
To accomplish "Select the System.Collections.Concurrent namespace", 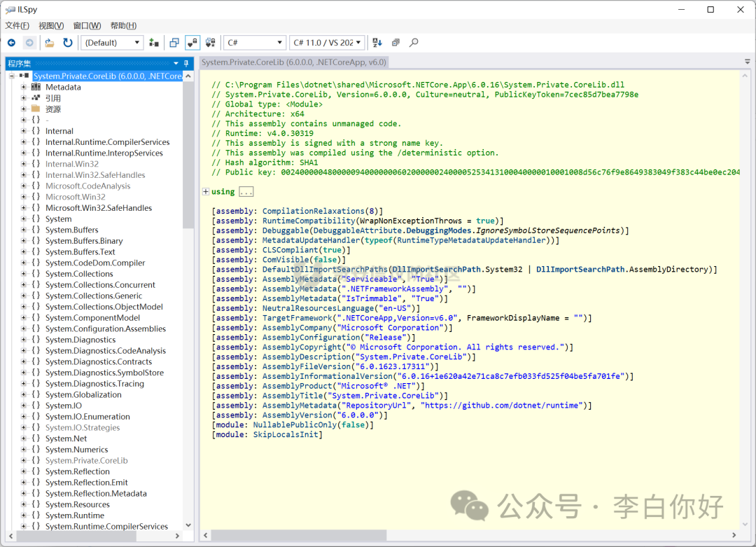I will 100,284.
